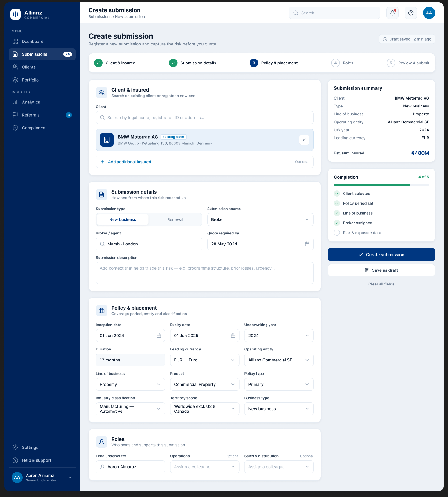The width and height of the screenshot is (448, 497).
Task: Open the Operating entity dropdown
Action: coord(279,360)
